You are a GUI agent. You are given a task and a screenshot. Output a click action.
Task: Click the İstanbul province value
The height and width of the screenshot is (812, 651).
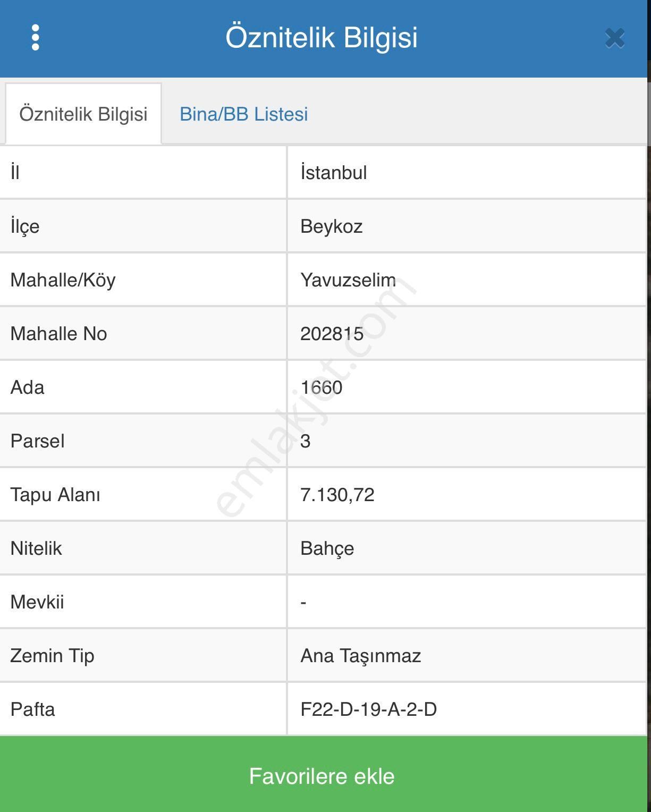[x=334, y=173]
